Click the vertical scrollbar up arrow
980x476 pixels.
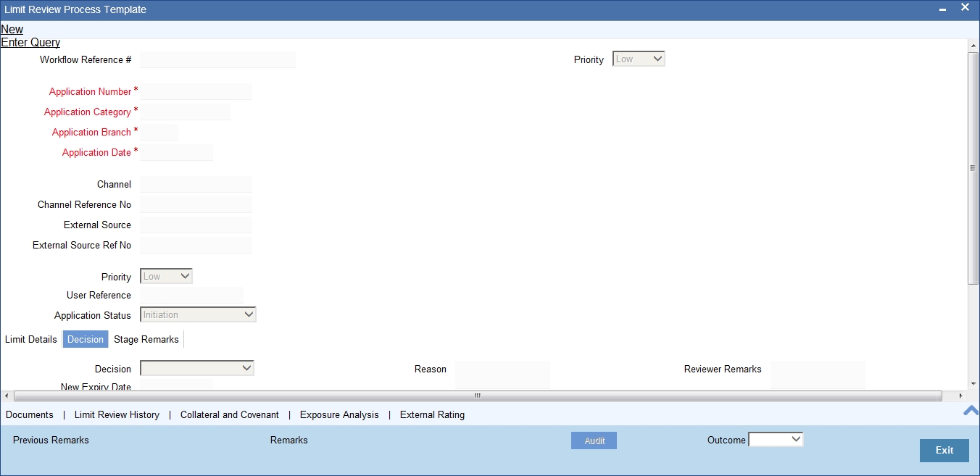point(973,45)
